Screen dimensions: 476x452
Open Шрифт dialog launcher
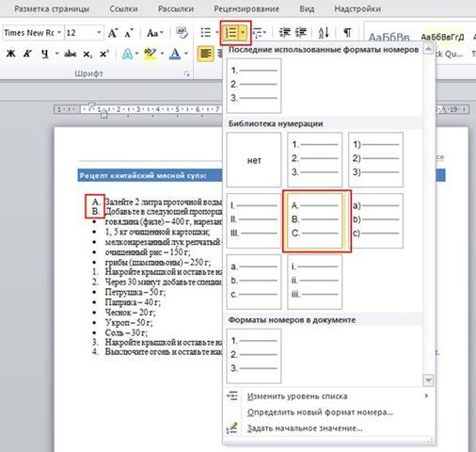pos(187,74)
